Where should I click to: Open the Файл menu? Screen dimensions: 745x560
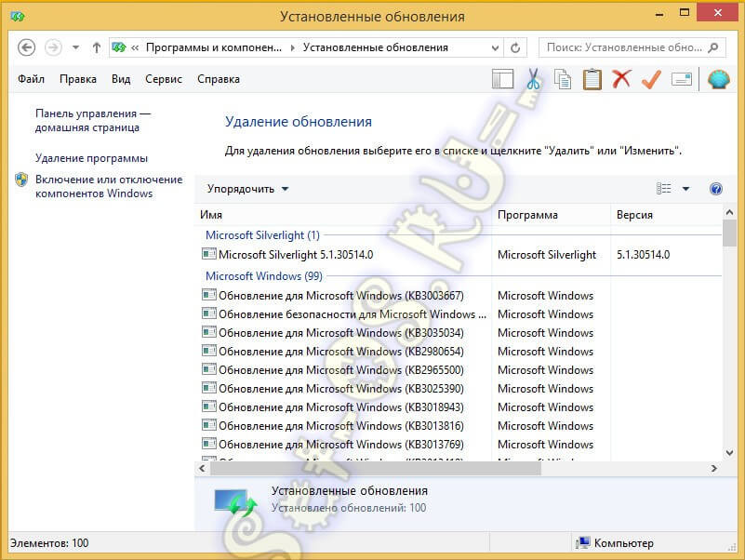(31, 79)
